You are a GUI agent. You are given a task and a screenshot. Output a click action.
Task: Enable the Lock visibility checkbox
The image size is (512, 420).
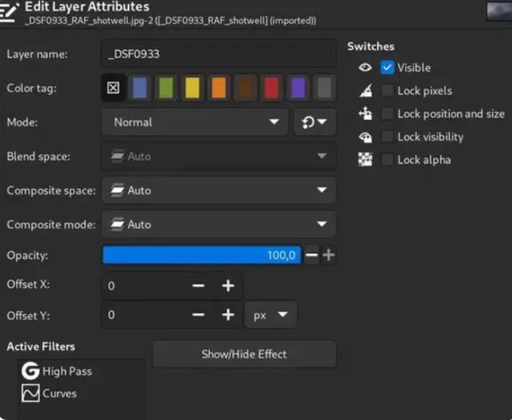387,136
